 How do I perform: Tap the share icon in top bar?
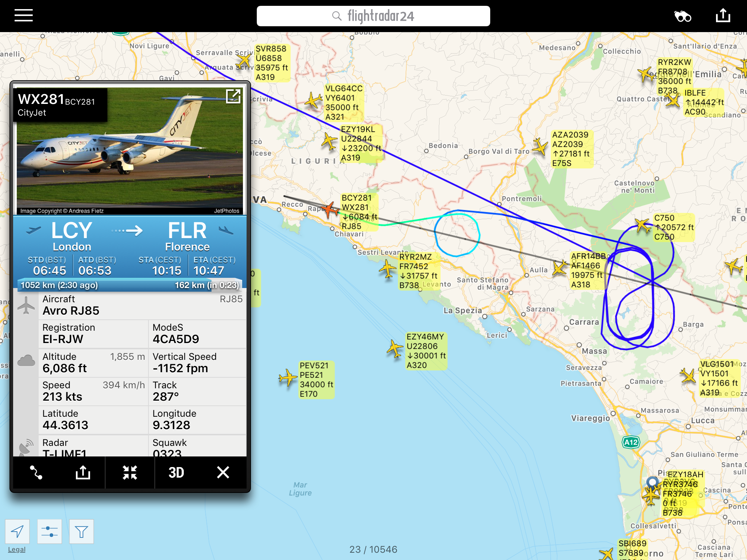tap(723, 16)
